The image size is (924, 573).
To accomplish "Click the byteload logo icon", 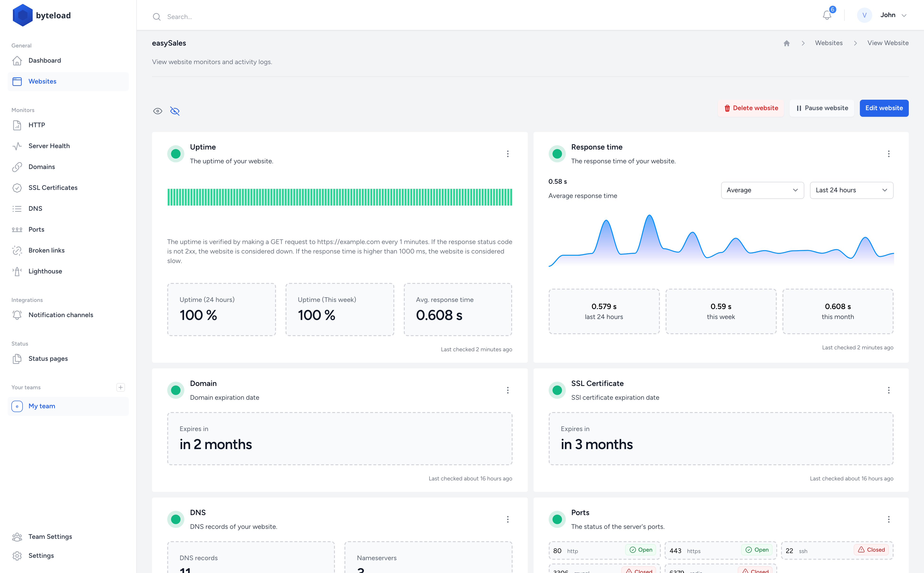I will (x=23, y=15).
